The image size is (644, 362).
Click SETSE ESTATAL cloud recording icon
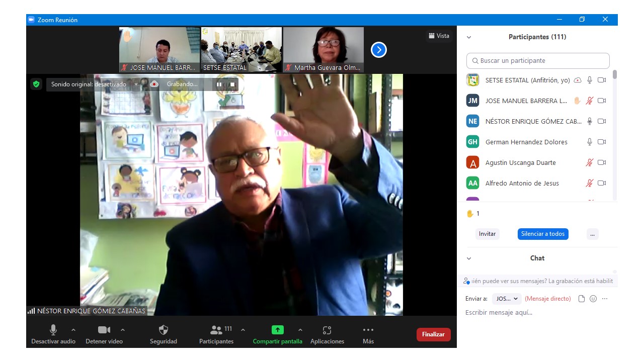(578, 80)
